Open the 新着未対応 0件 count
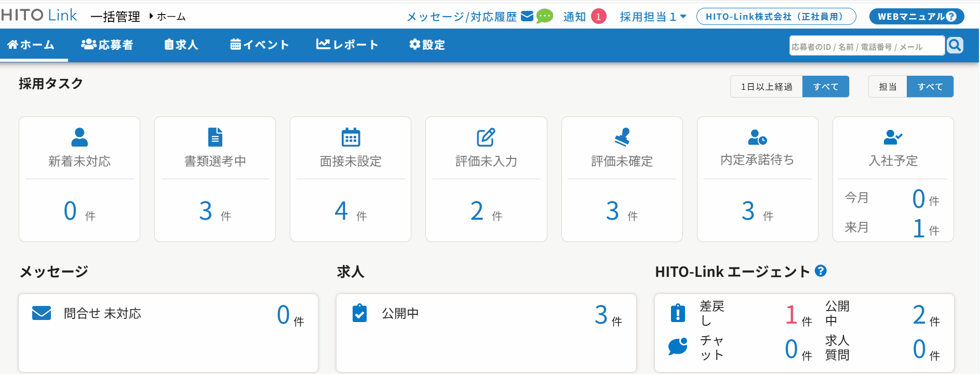 [79, 211]
